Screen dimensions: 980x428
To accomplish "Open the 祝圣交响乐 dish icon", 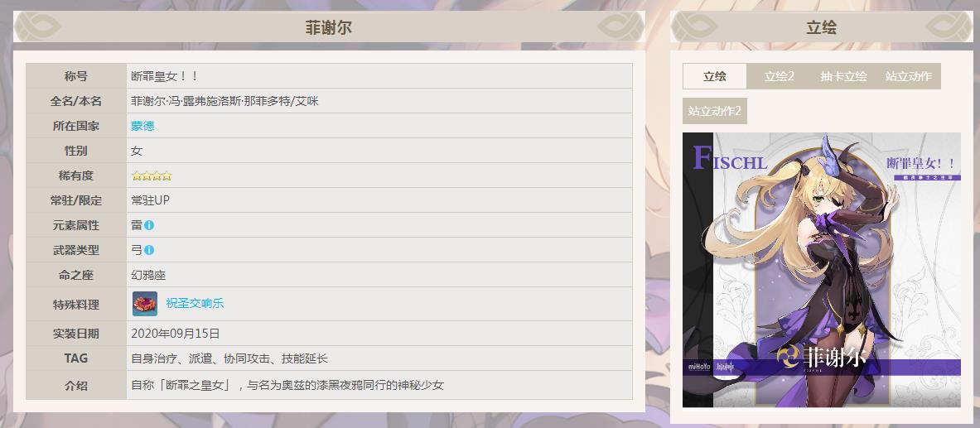I will (x=145, y=304).
